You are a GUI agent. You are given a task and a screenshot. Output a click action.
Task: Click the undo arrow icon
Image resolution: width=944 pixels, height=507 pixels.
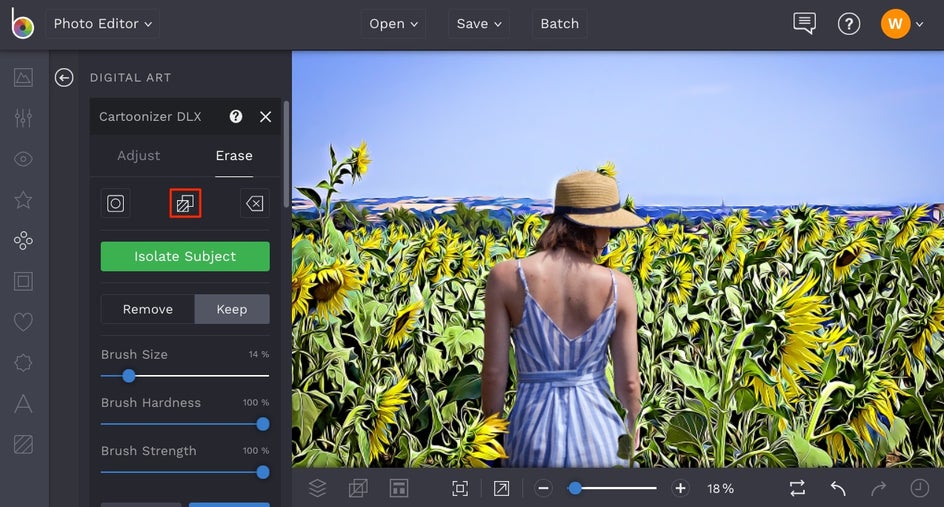pyautogui.click(x=838, y=488)
